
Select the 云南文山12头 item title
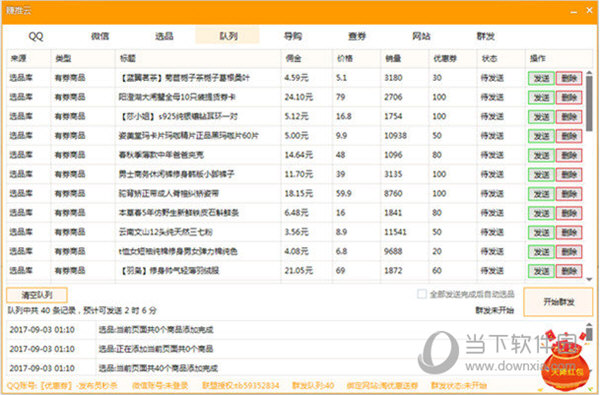click(165, 232)
